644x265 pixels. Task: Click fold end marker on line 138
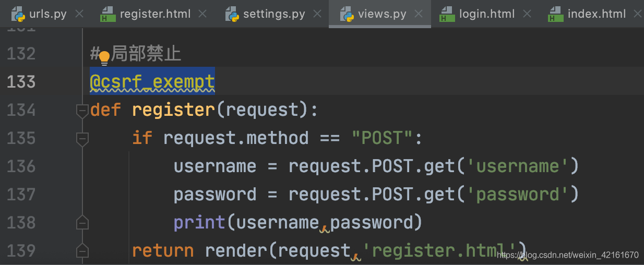(x=82, y=223)
